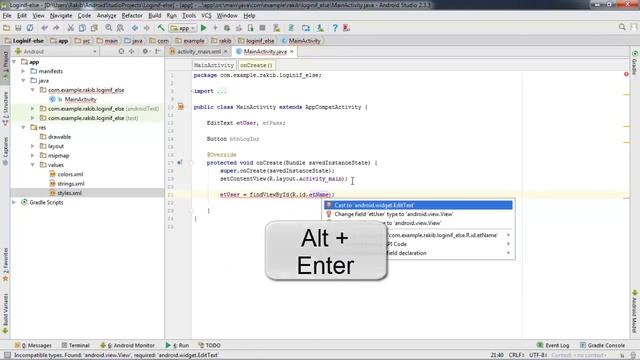
Task: Click the Redo arrow icon
Action: [x=56, y=28]
